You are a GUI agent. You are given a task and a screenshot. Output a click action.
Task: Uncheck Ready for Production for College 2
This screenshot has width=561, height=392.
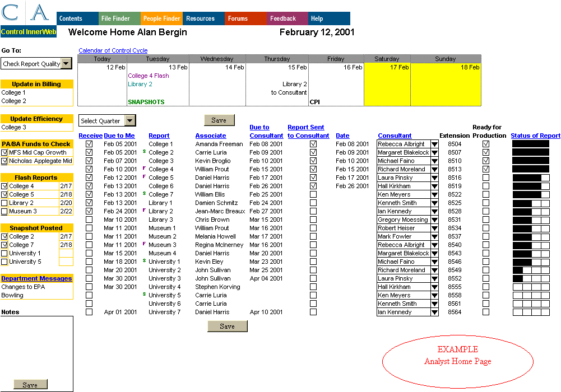485,152
